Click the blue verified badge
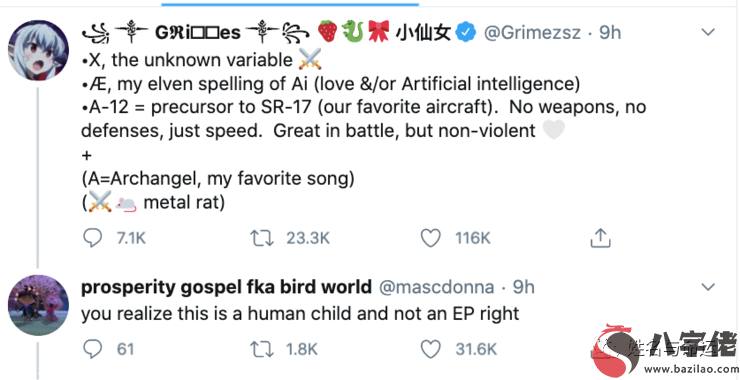This screenshot has width=740, height=380. (467, 34)
